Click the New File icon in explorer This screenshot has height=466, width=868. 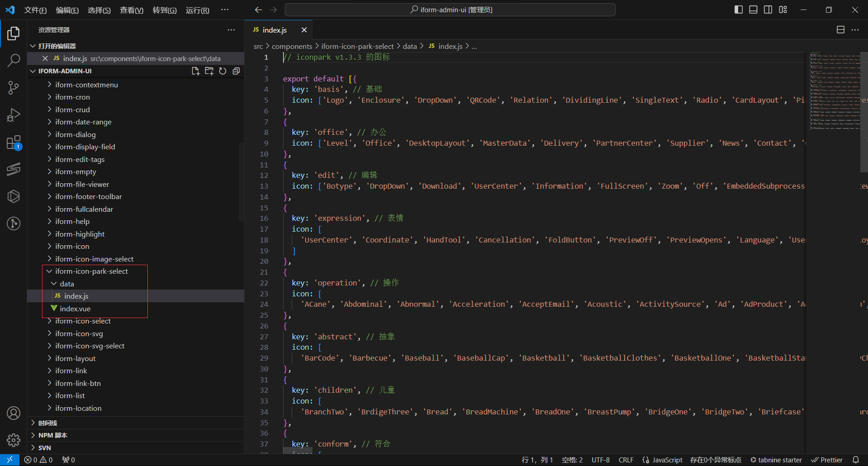195,71
